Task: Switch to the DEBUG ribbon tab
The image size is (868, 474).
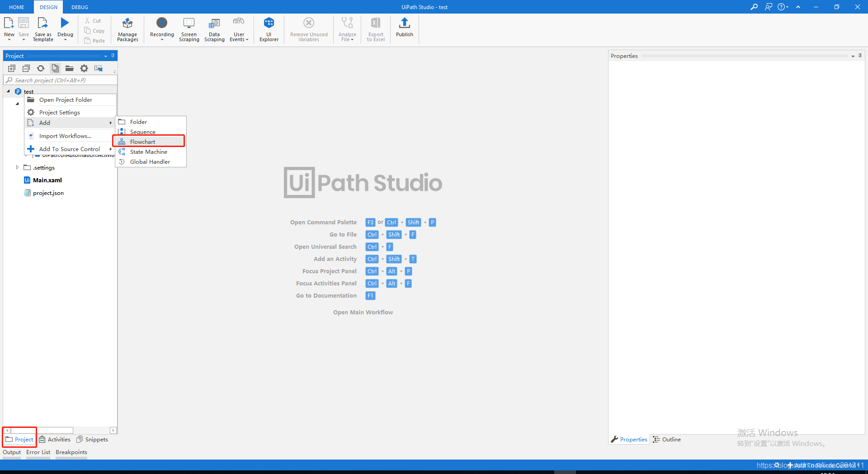Action: click(x=80, y=7)
